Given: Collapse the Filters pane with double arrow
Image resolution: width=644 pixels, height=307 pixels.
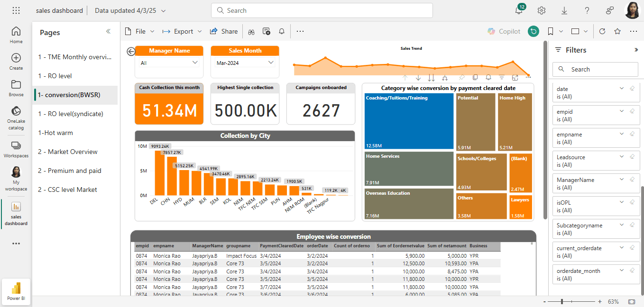Looking at the screenshot, I should click(636, 50).
